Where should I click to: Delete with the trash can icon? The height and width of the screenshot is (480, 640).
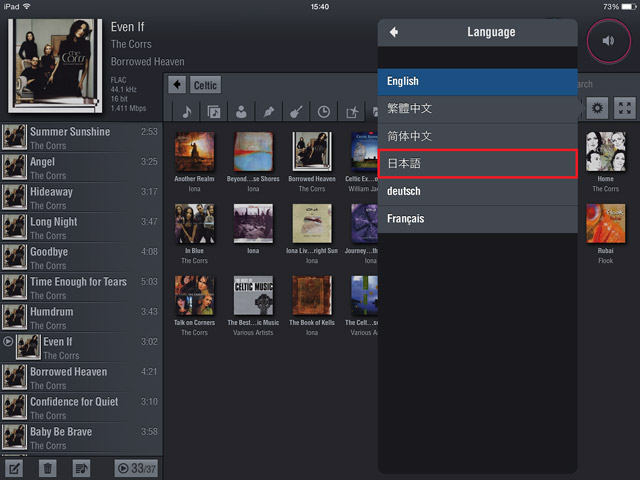[47, 467]
